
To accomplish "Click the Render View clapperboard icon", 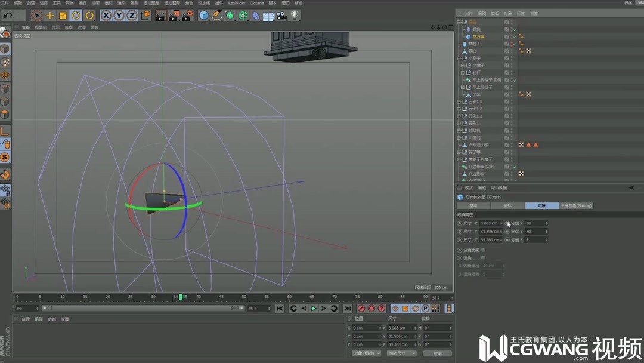I will [x=160, y=16].
